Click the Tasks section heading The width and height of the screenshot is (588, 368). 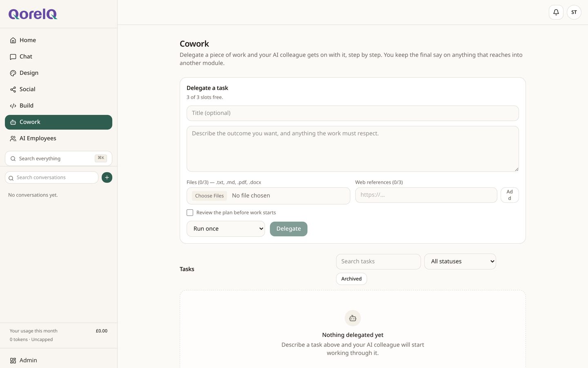pos(187,269)
